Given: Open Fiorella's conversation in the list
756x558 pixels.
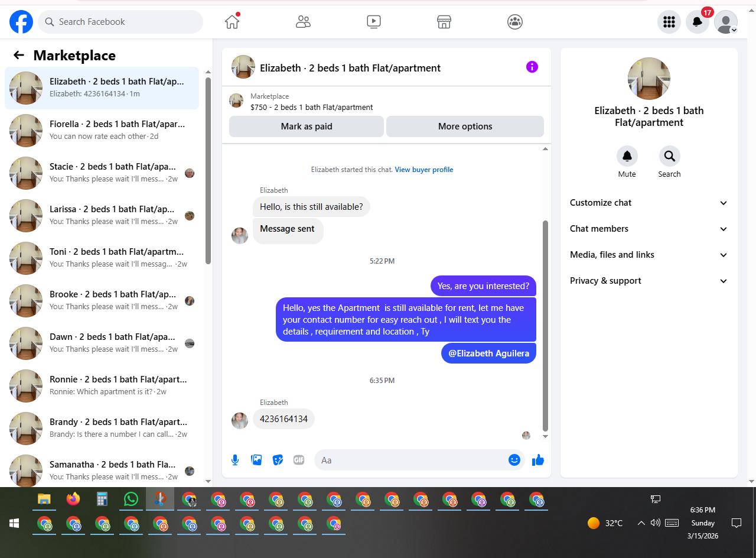Looking at the screenshot, I should point(102,131).
